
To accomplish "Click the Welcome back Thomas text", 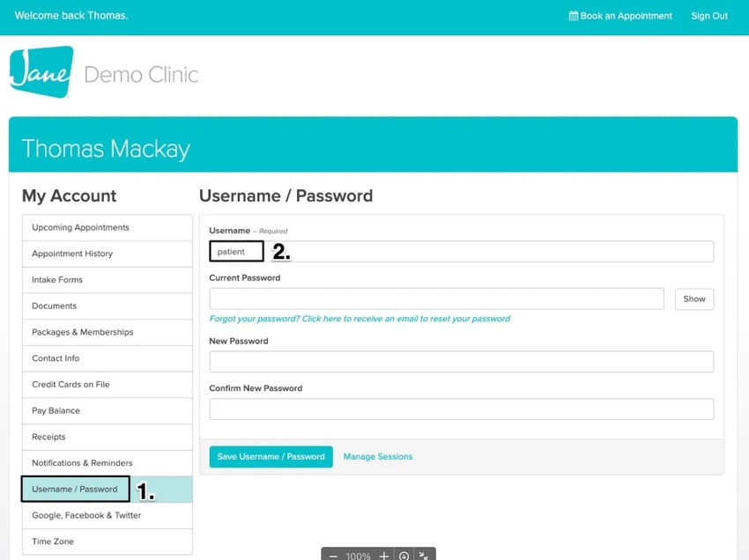I will point(71,16).
